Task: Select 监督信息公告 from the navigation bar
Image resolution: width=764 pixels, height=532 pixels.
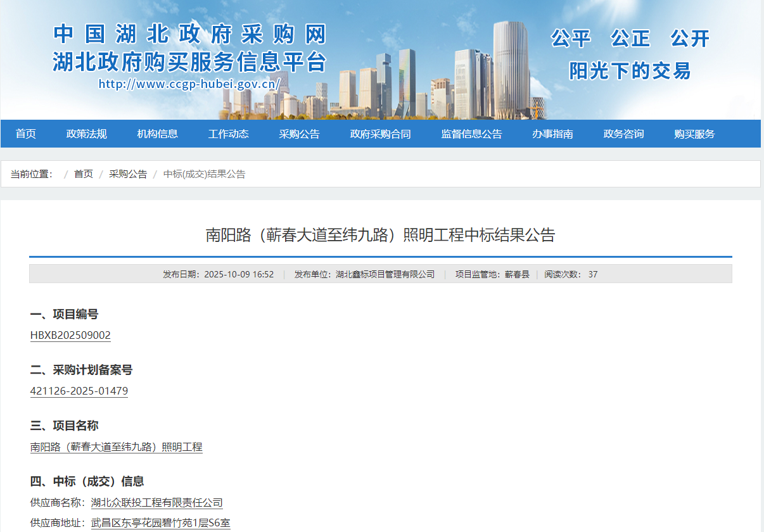Action: coord(472,134)
